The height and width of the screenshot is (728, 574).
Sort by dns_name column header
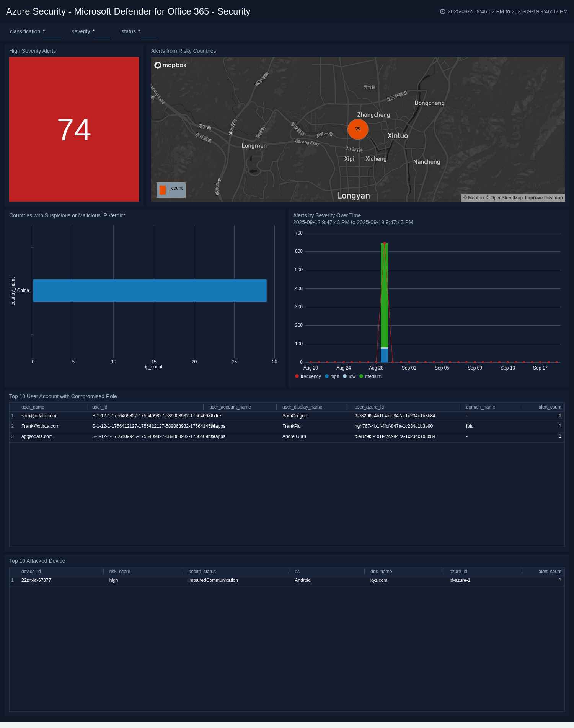(381, 572)
